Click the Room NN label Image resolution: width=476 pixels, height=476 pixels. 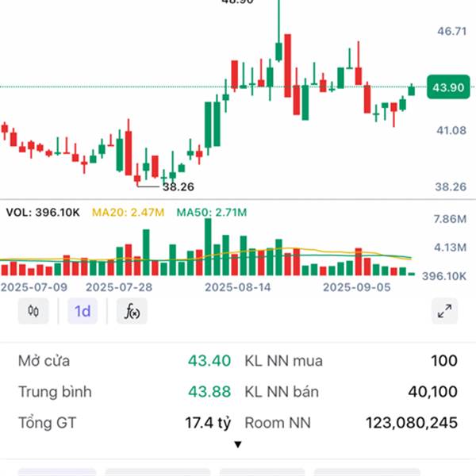278,423
